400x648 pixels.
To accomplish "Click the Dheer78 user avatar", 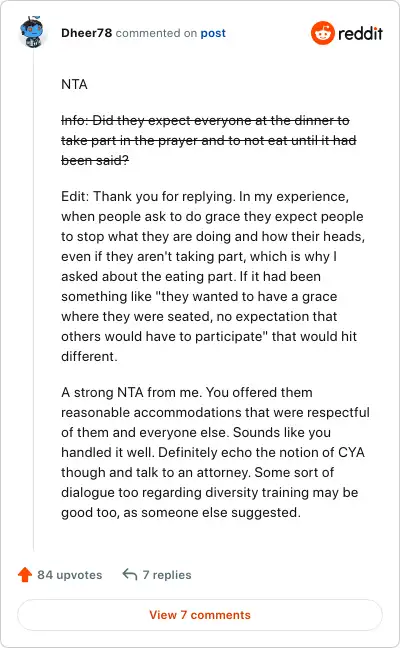I will [x=32, y=32].
